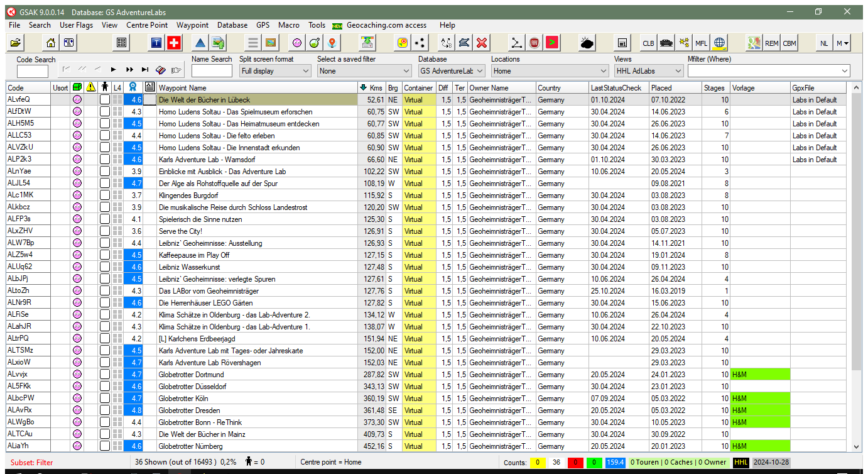Open the Geocaching.com access menu
The image size is (868, 474).
click(x=386, y=25)
